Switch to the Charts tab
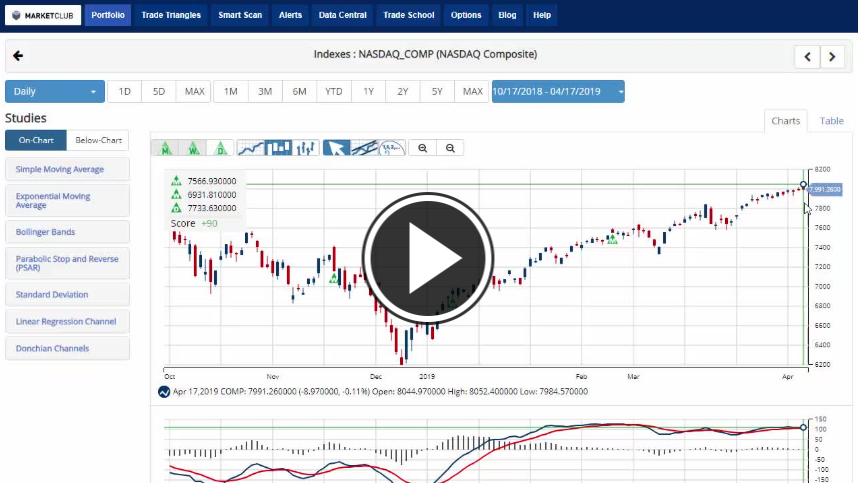Viewport: 858px width, 483px height. (x=786, y=121)
